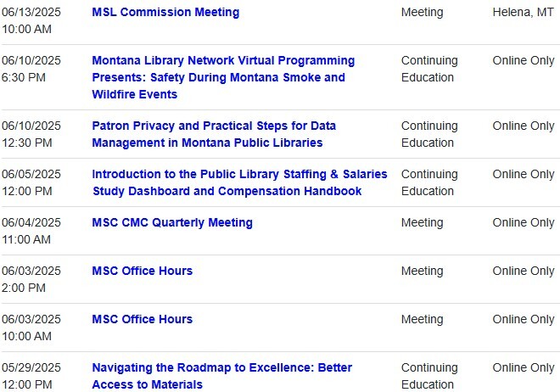Click Online Only for MSC CMC Quarterly Meeting
Screen dimensions: 560x392
click(x=524, y=222)
